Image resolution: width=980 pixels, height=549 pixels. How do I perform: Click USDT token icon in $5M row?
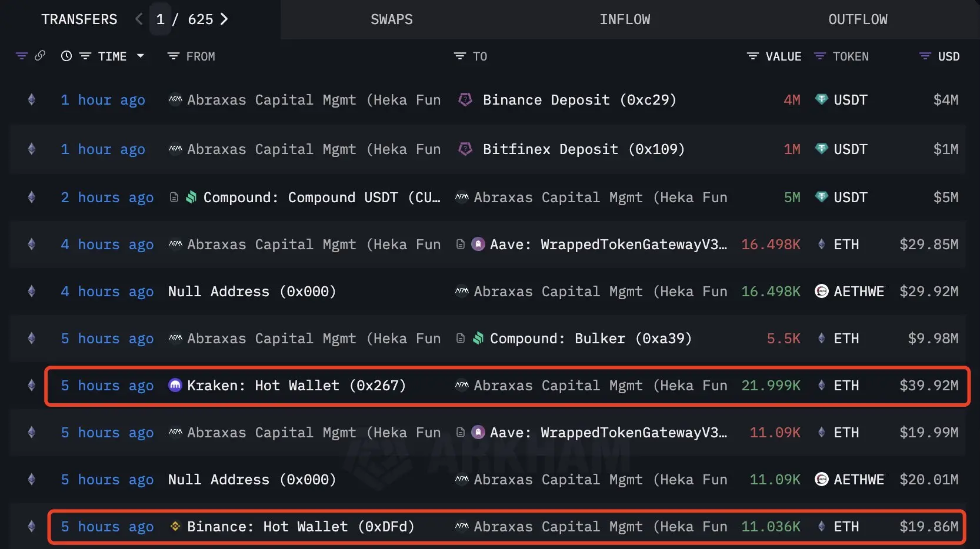(822, 197)
